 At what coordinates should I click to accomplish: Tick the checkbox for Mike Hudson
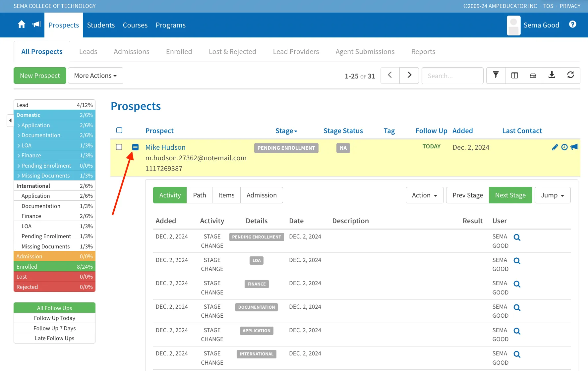tap(119, 147)
